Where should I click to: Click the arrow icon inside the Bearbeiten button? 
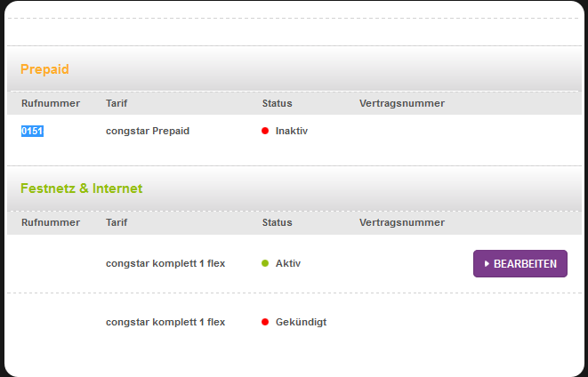487,264
